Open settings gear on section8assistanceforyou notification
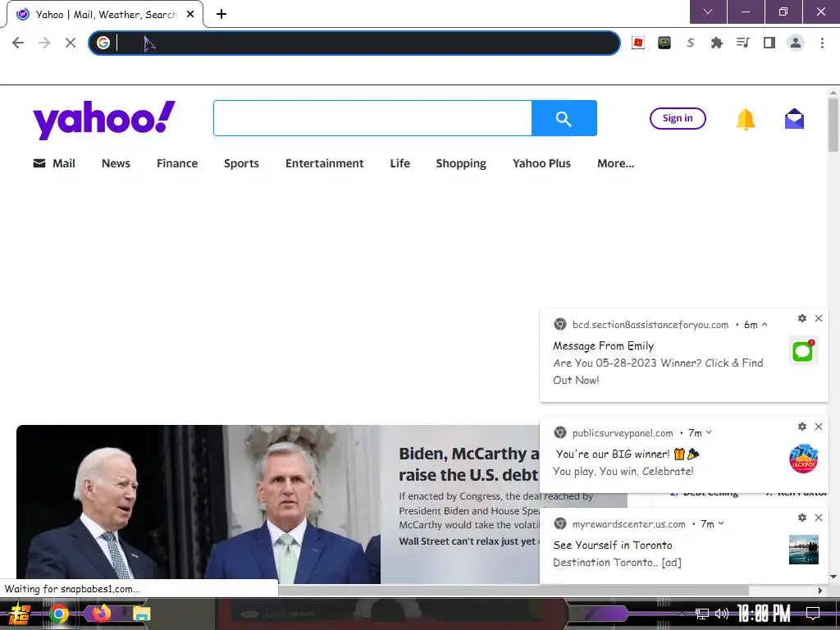The width and height of the screenshot is (840, 630). point(802,318)
